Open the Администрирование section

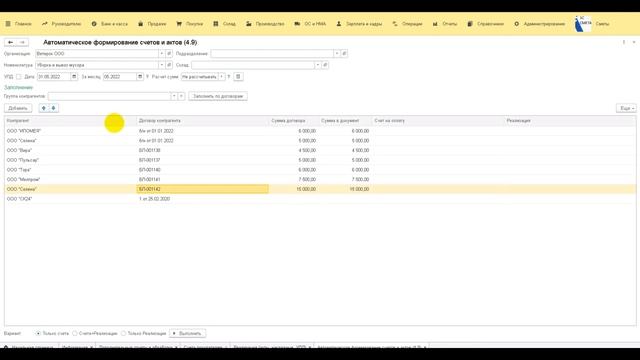point(540,24)
